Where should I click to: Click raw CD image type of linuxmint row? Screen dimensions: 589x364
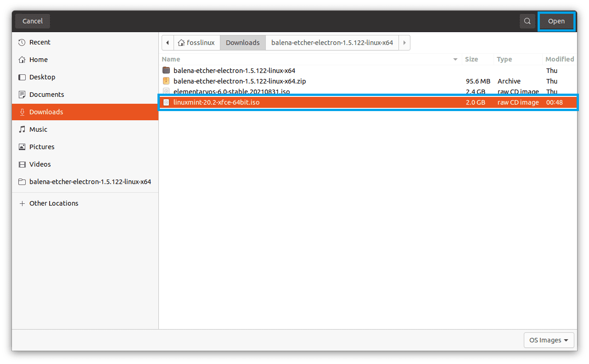click(x=518, y=102)
